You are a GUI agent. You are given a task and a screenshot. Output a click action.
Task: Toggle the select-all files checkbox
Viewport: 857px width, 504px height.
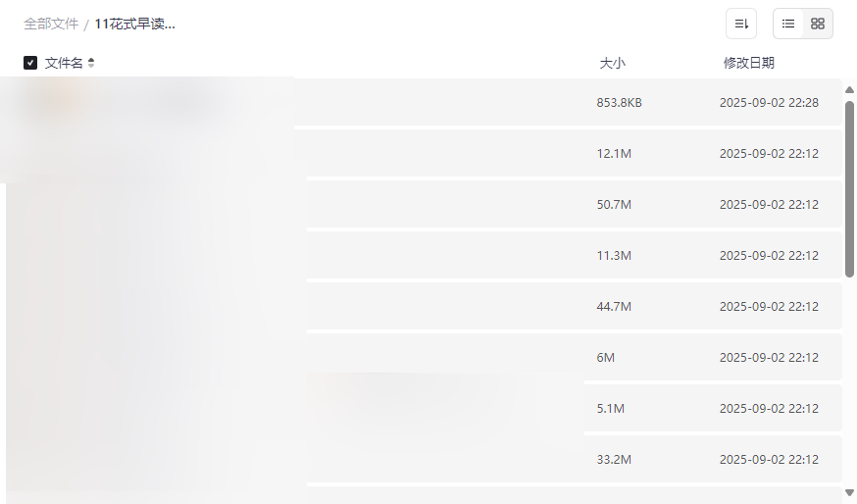[30, 63]
